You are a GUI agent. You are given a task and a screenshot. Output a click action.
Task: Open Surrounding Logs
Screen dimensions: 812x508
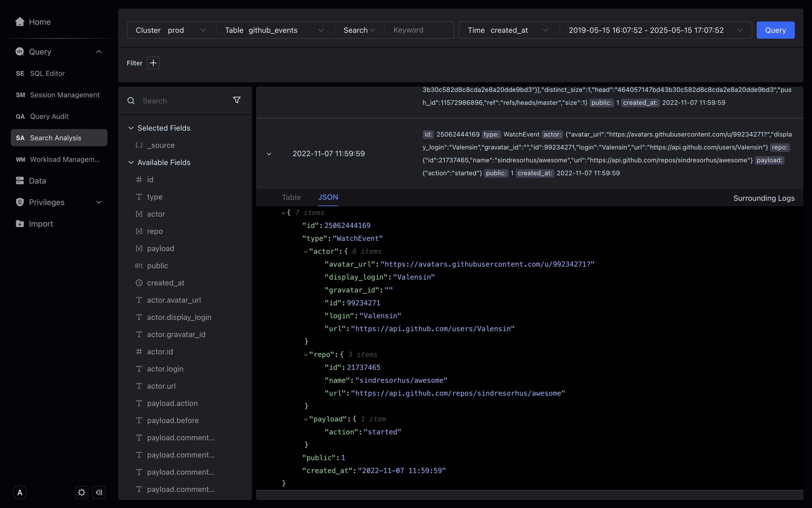[764, 198]
